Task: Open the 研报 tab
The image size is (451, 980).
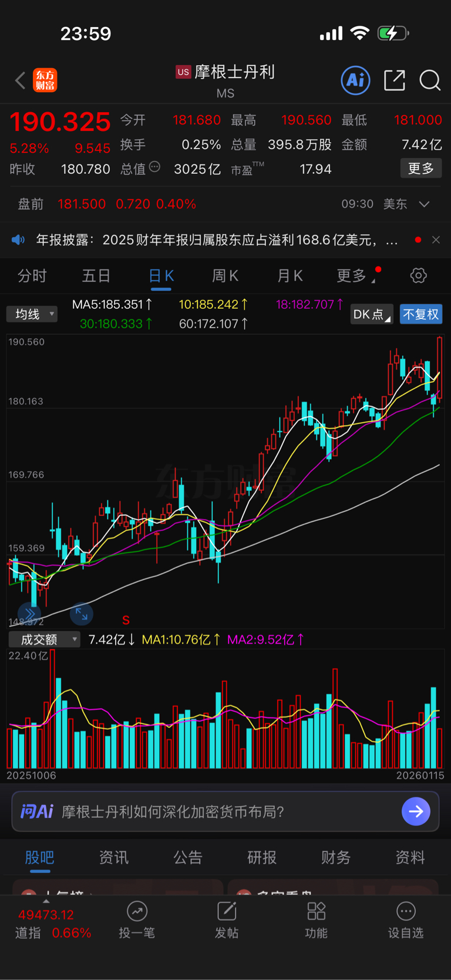Action: click(262, 857)
